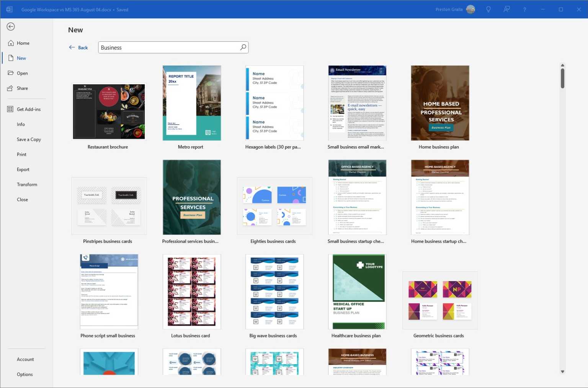Click the lightbulb icon in the title bar
588x388 pixels.
pos(488,9)
